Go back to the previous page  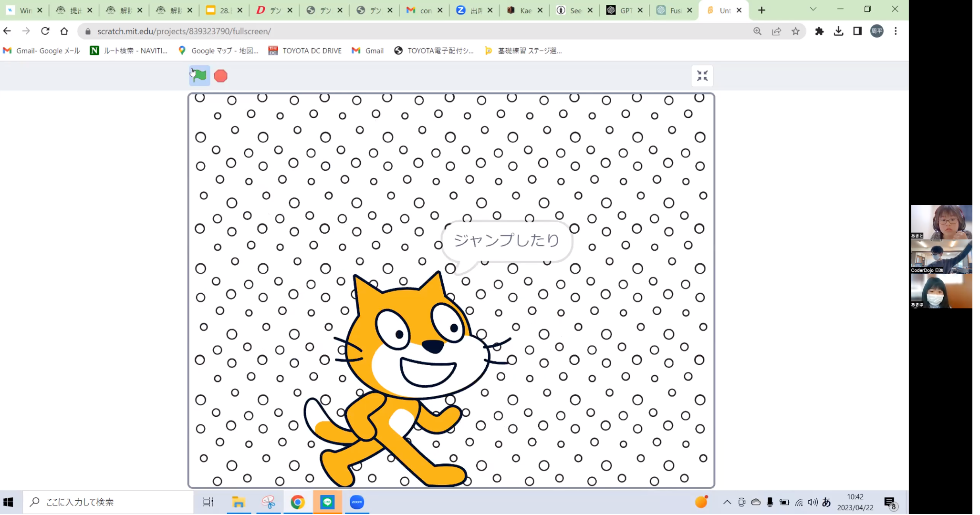pyautogui.click(x=7, y=31)
